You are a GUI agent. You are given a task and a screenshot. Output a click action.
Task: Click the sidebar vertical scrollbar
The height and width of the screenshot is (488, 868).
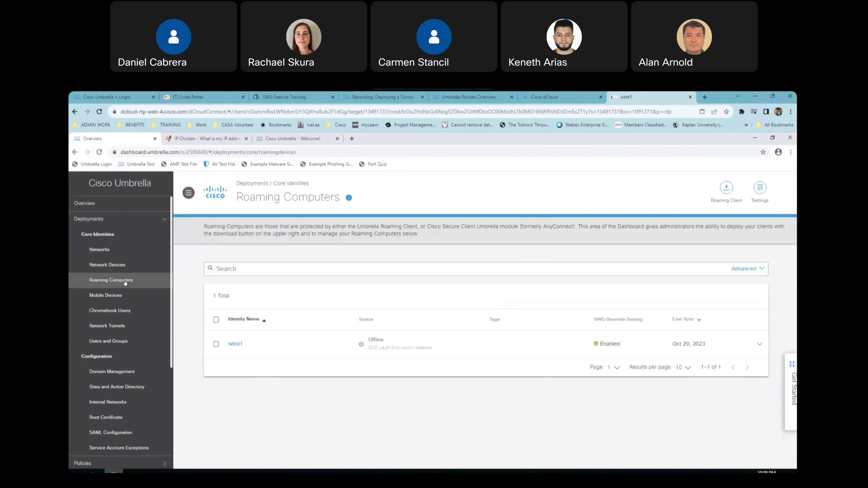pyautogui.click(x=171, y=282)
